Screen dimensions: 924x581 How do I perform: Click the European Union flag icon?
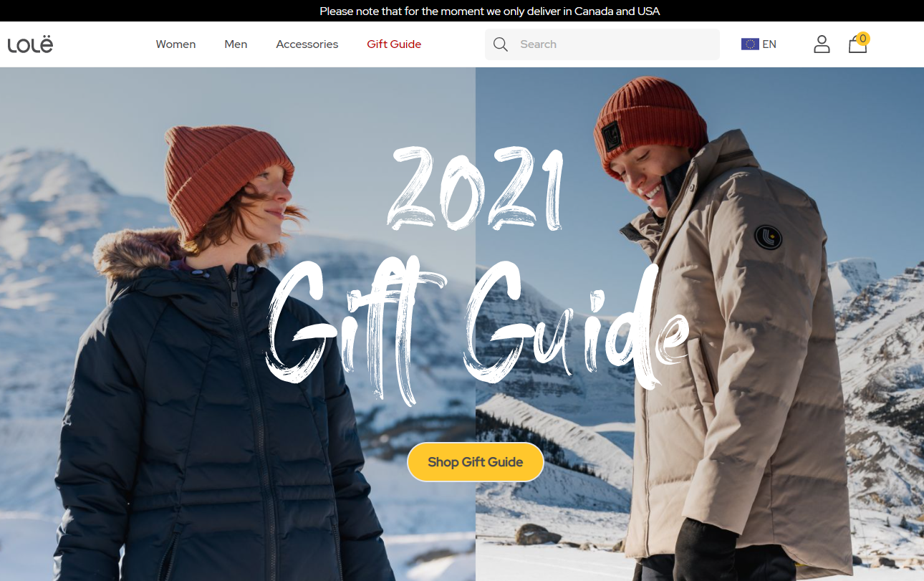point(750,44)
